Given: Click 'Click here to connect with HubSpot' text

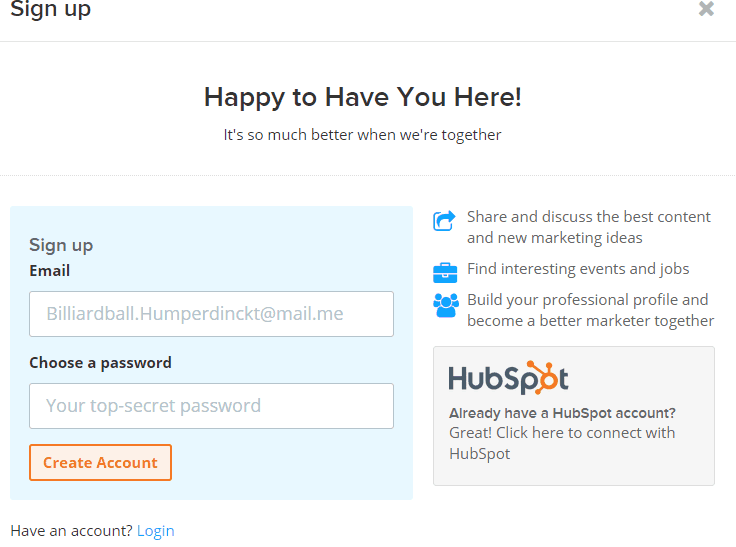Looking at the screenshot, I should pyautogui.click(x=562, y=443).
